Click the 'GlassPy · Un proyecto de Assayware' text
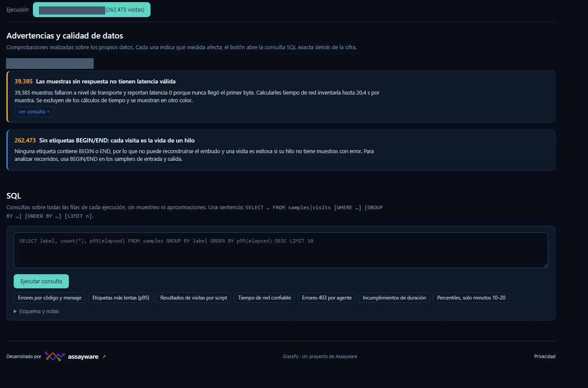 [x=320, y=356]
